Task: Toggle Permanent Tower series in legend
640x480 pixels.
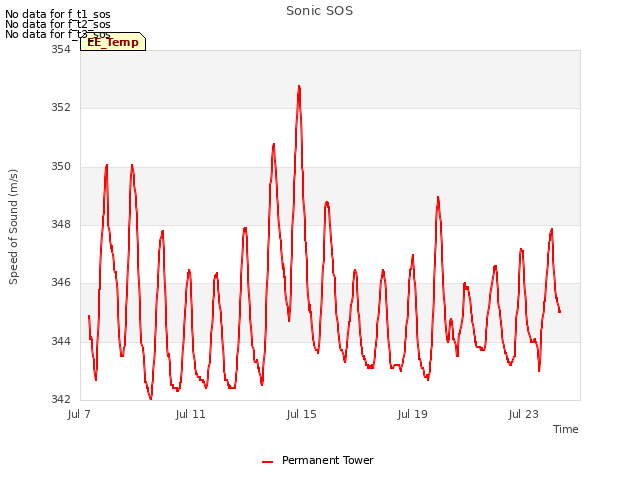Action: tap(318, 461)
